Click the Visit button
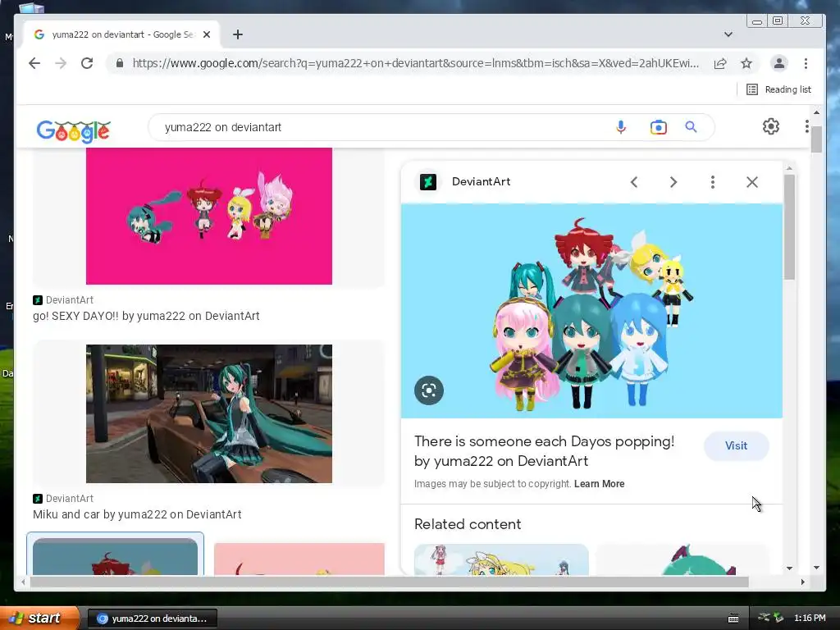 coord(736,445)
